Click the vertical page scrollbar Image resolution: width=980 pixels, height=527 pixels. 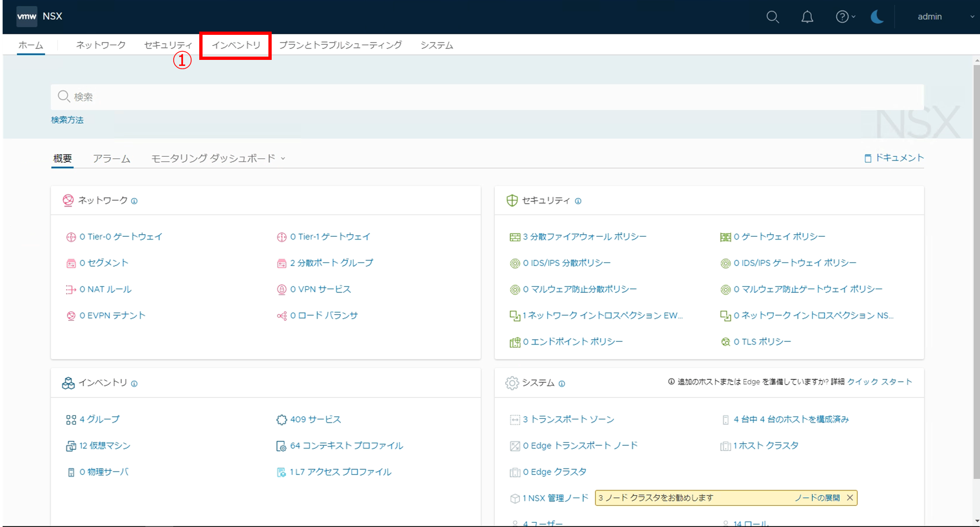point(976,272)
